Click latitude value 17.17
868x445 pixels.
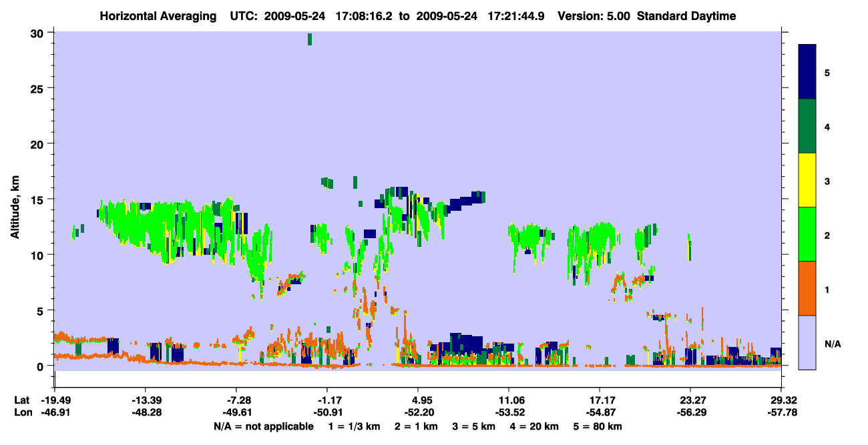tap(600, 400)
